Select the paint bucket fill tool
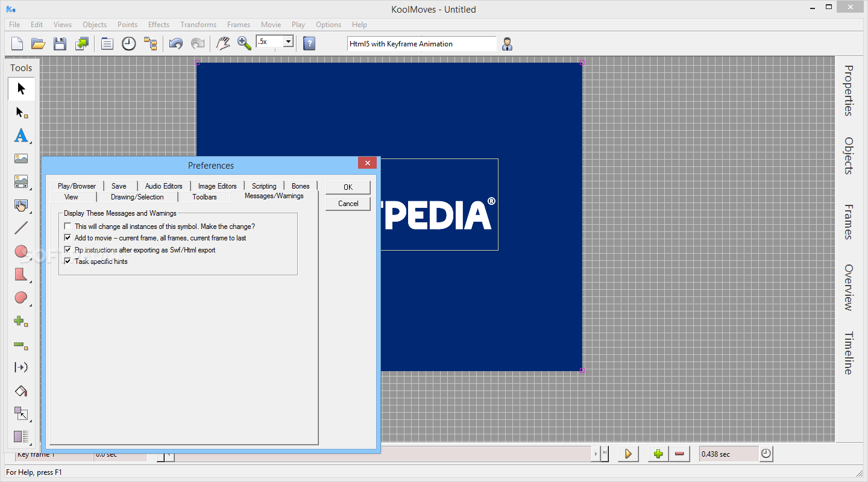 pyautogui.click(x=21, y=391)
